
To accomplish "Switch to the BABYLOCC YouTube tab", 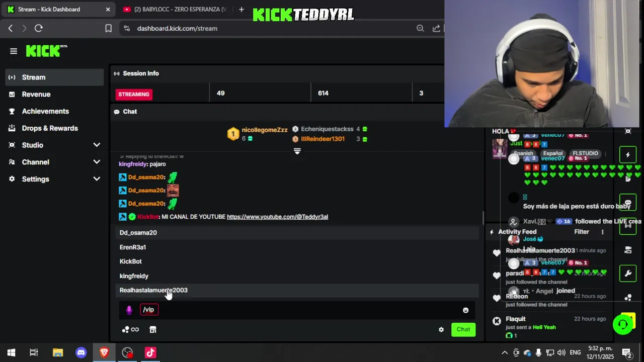I will (x=174, y=9).
